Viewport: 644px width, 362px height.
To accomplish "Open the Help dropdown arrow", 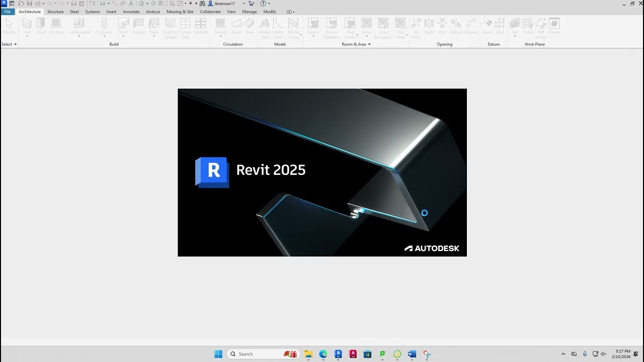I will click(269, 4).
